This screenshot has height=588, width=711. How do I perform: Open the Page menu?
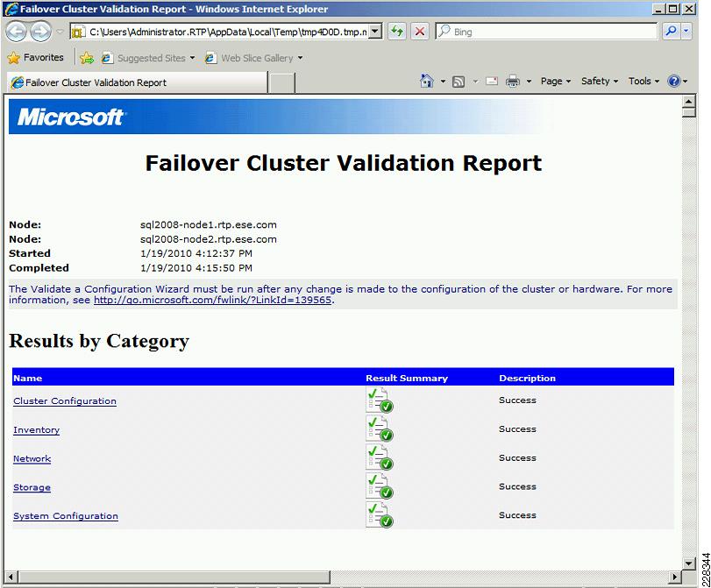(556, 81)
